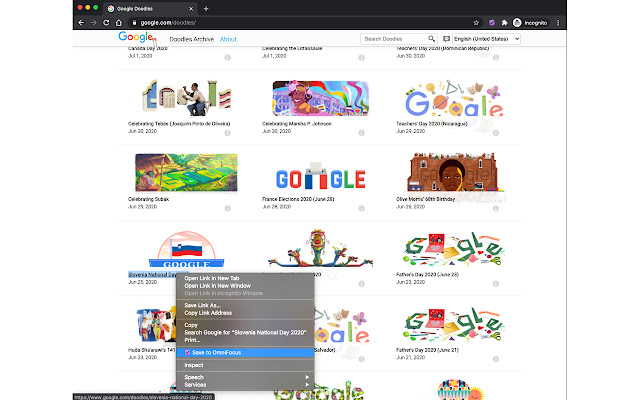Choose Inspect from the context menu
This screenshot has height=400, width=640.
pyautogui.click(x=245, y=365)
